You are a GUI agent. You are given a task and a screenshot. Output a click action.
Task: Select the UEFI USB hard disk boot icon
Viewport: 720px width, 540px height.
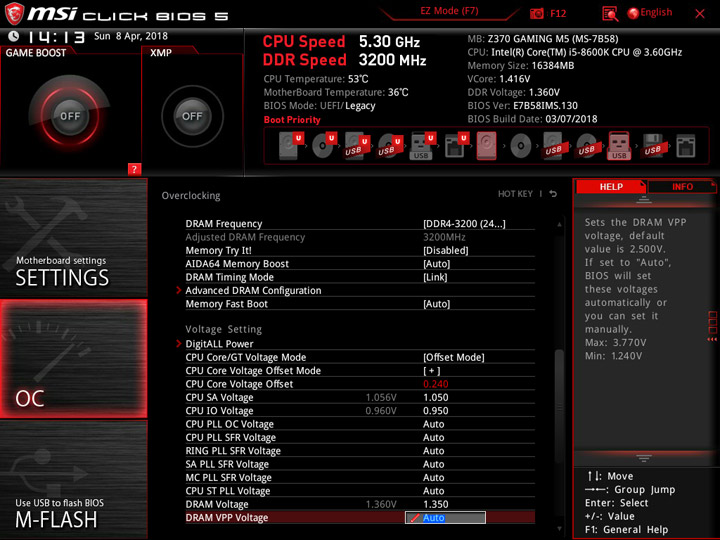point(357,146)
